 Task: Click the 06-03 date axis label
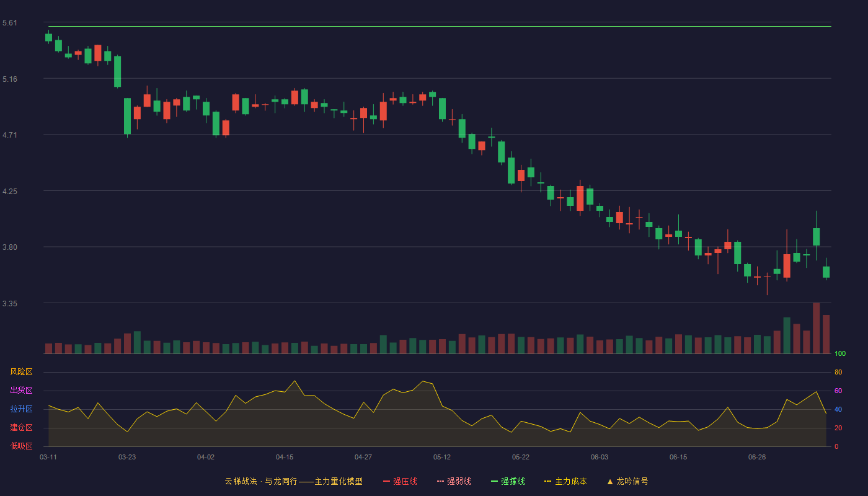600,457
